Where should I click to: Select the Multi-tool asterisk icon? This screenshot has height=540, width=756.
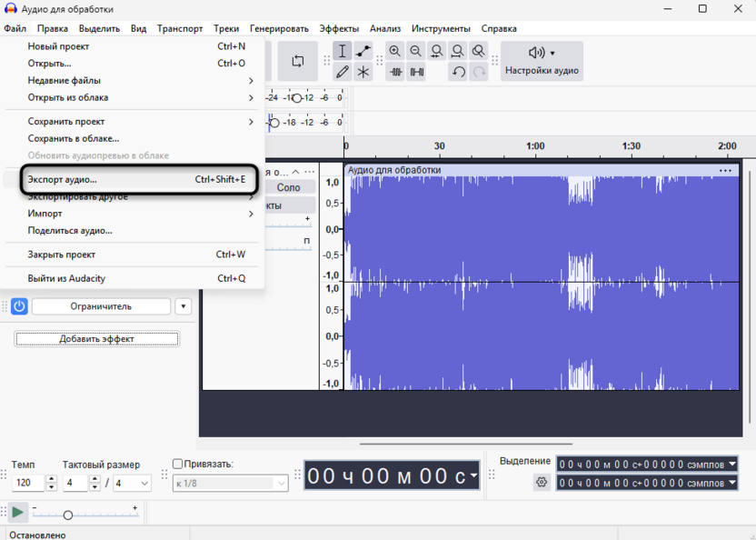point(363,72)
